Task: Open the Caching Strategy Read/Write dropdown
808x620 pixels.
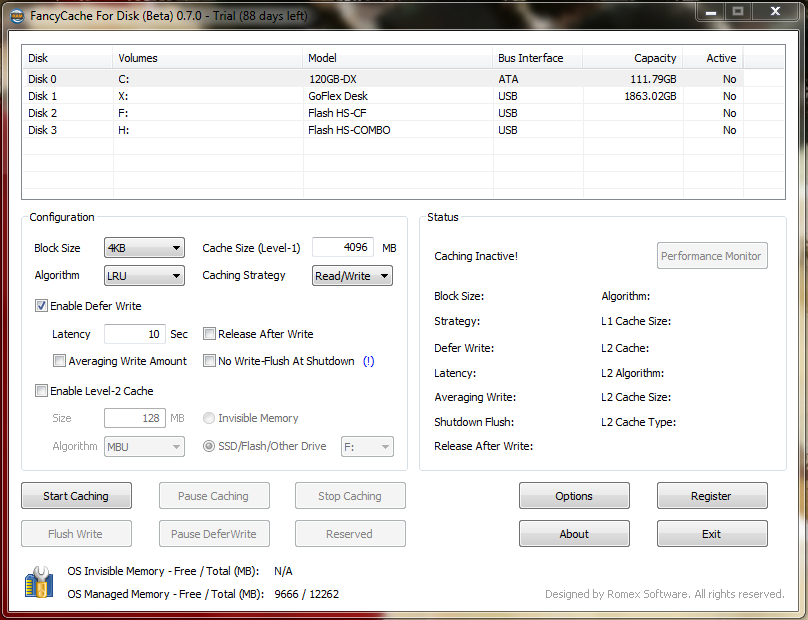Action: click(352, 276)
